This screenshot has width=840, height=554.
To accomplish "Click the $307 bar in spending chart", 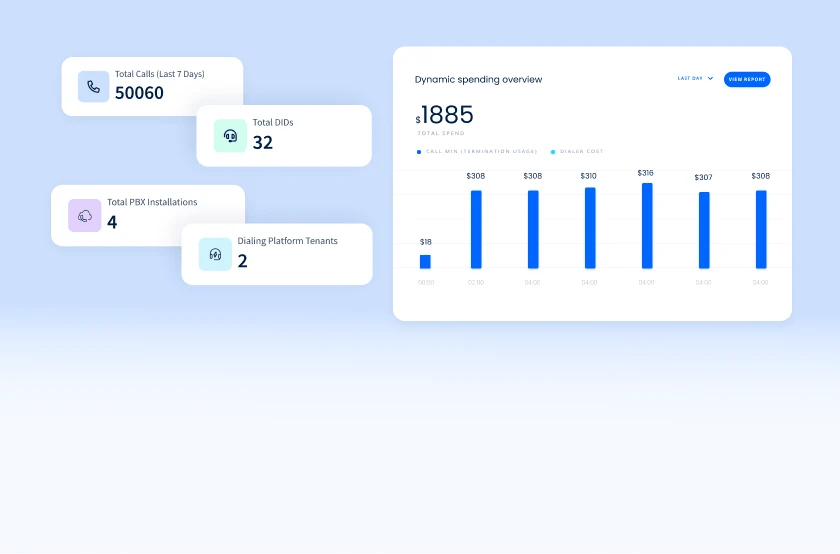I will (x=704, y=230).
